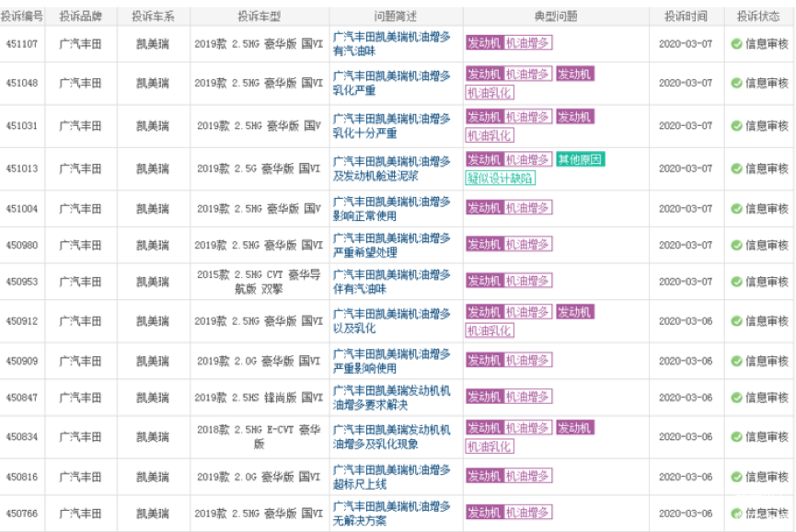Click 机油乳化 tag in row 450912
The image size is (796, 532).
[490, 331]
